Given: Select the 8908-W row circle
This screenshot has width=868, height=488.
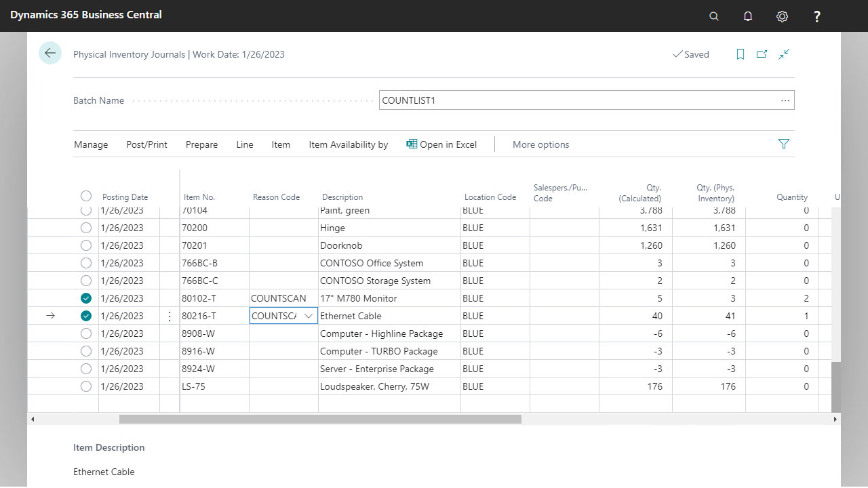Looking at the screenshot, I should pos(86,333).
